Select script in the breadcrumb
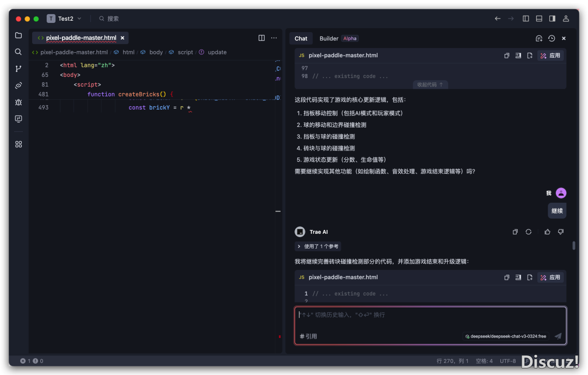 [x=185, y=52]
